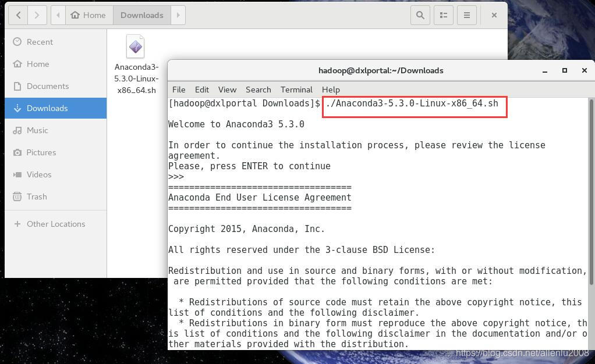Click the 'Please, press ENTER to continue' line

point(249,166)
